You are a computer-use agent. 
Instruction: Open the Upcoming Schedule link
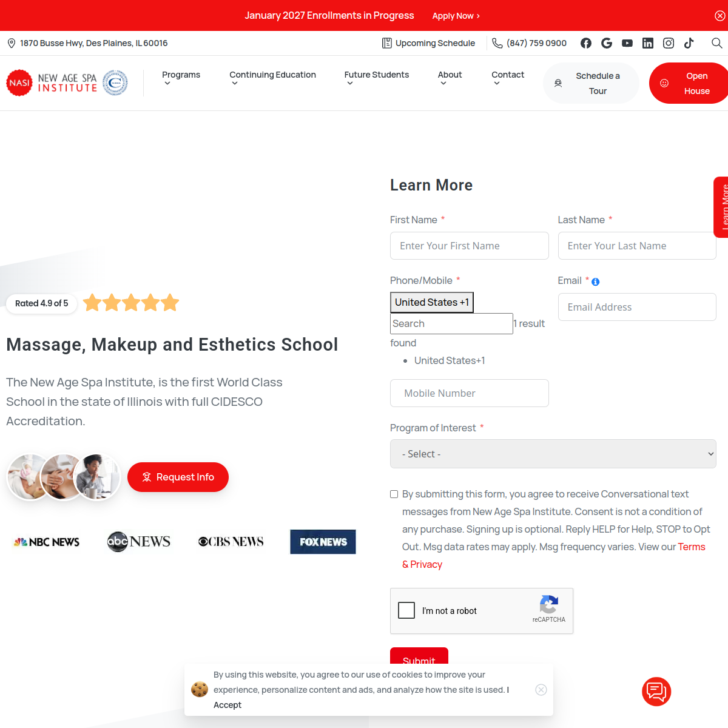click(428, 43)
